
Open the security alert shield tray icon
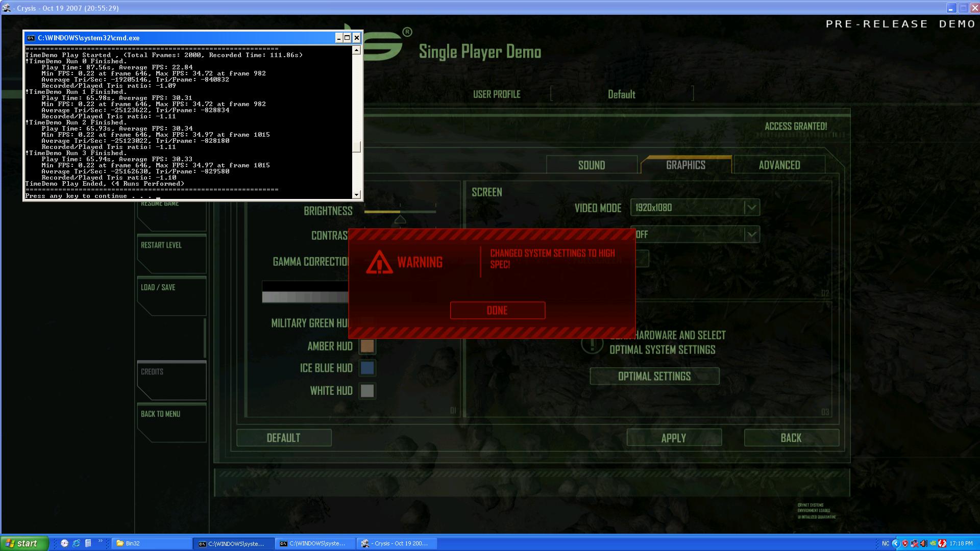[905, 543]
